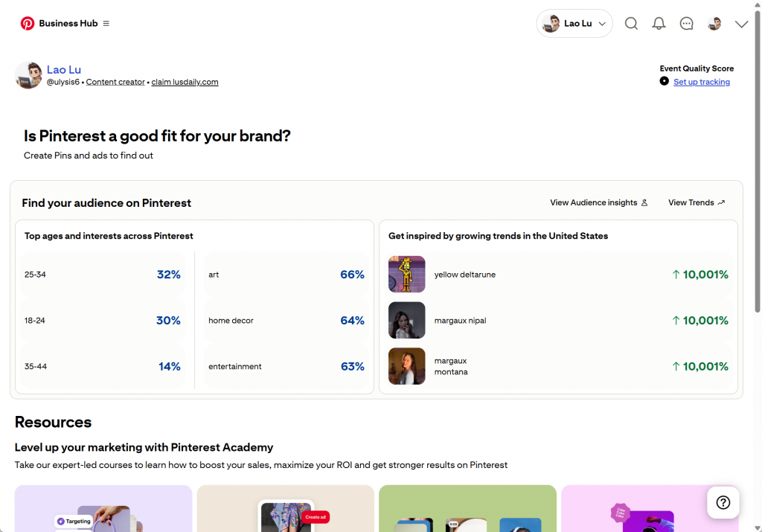Click the 32% value for ages 25-34
Viewport: 762px width, 532px height.
[x=169, y=275]
